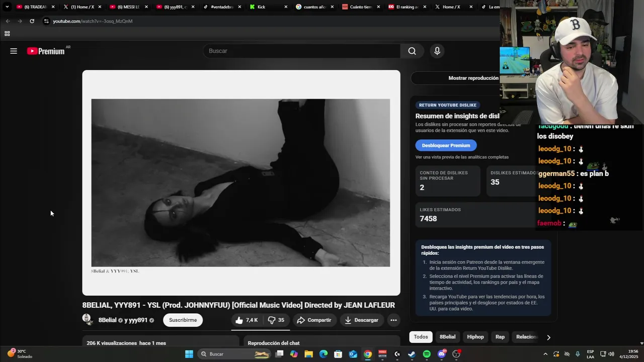This screenshot has width=644, height=362.
Task: Open the site information icon in address bar
Action: (46, 21)
